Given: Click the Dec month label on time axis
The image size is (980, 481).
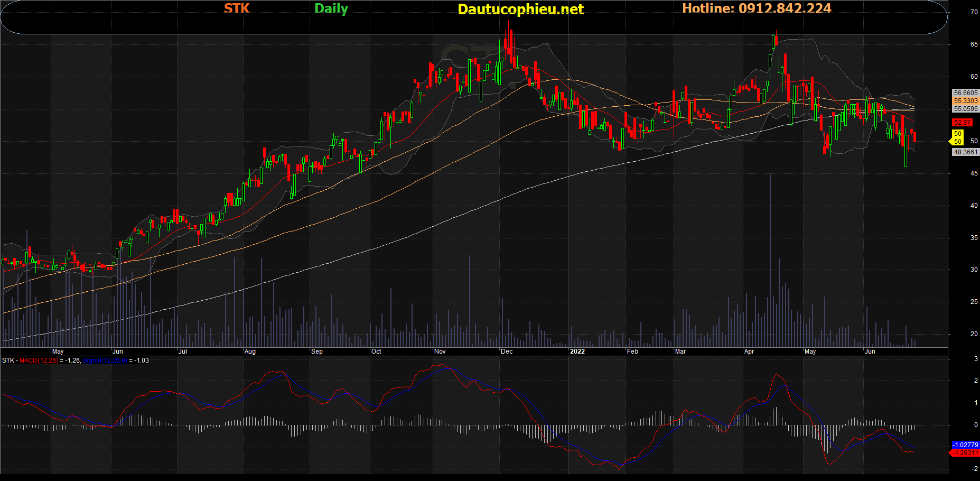Looking at the screenshot, I should (507, 351).
